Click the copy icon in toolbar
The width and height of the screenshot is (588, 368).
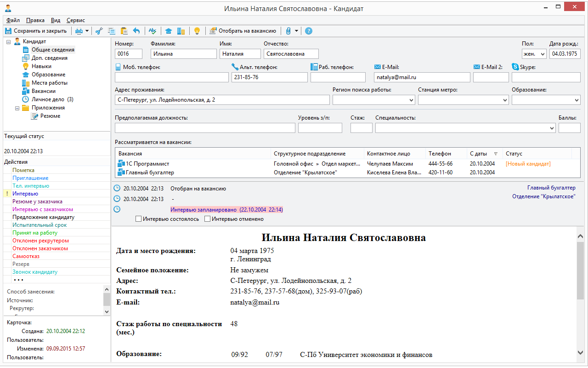(x=111, y=31)
